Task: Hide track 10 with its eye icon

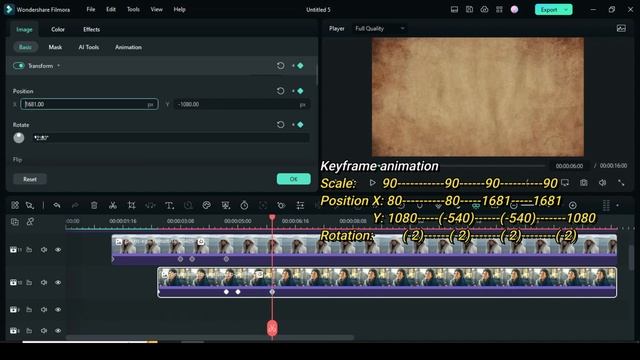Action: 58,282
